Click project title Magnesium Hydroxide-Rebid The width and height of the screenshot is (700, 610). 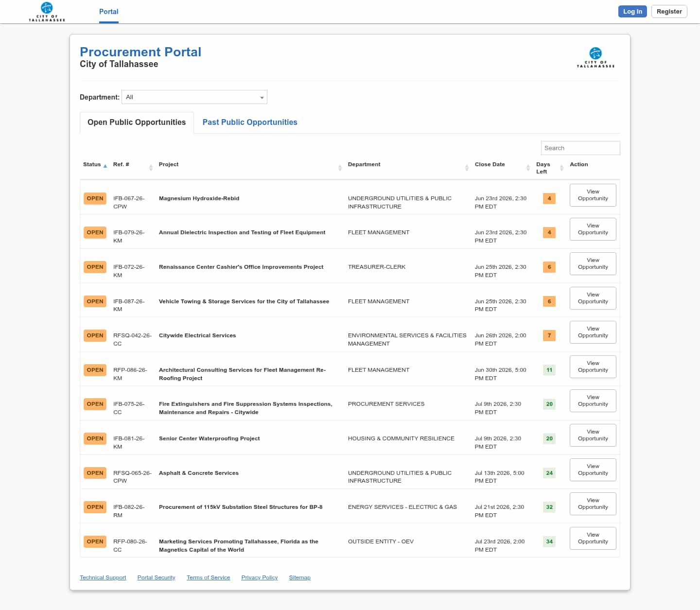[x=199, y=198]
